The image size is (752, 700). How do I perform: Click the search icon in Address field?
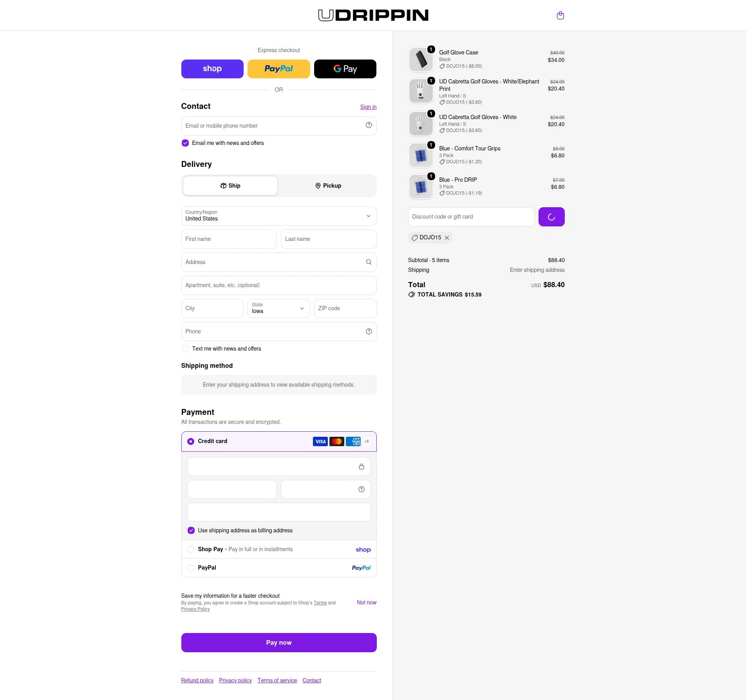[x=369, y=262]
